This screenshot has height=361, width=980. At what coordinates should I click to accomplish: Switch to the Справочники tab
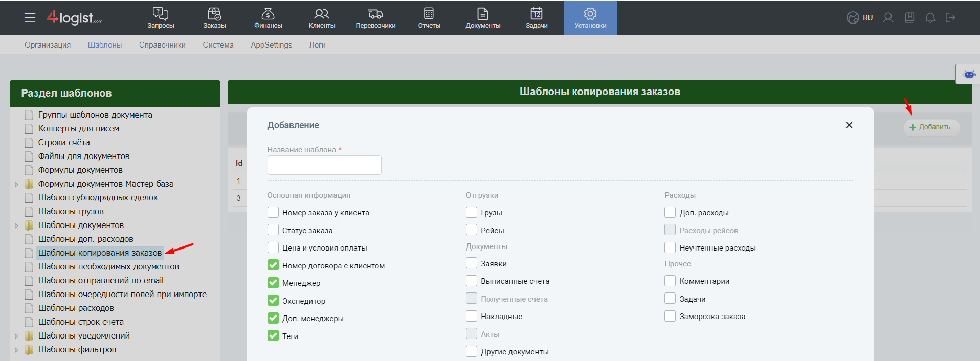162,45
